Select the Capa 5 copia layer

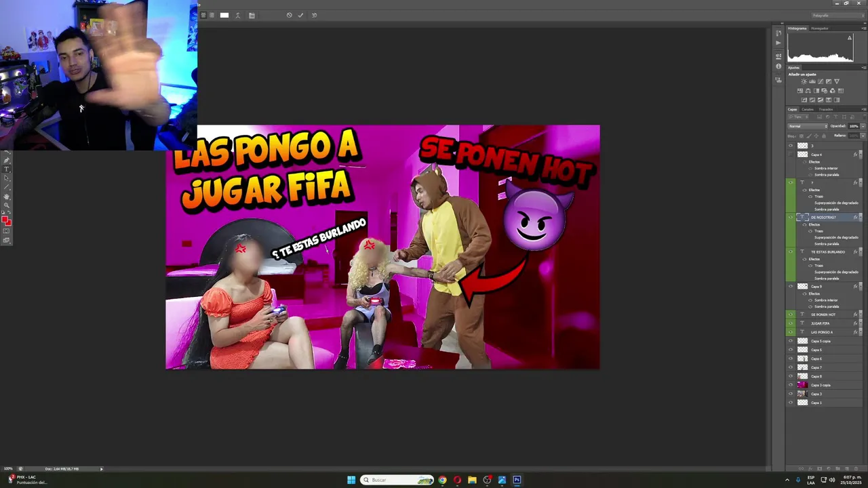[x=825, y=341]
